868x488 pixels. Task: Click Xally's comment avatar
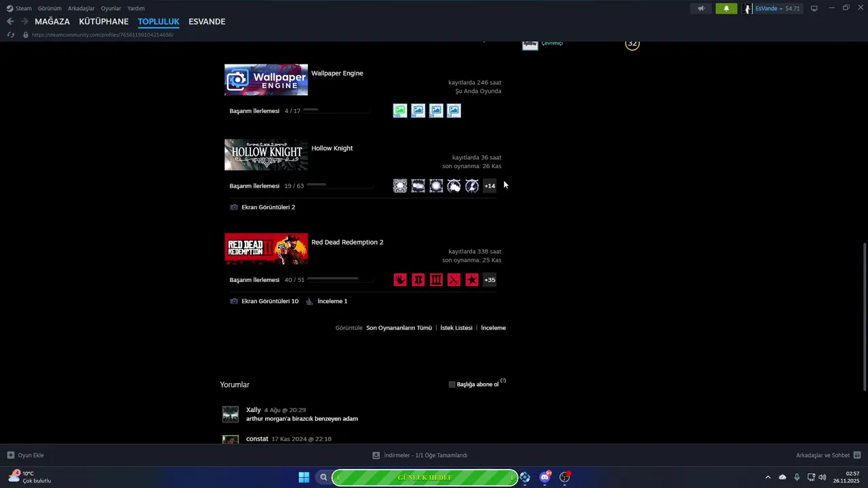tap(231, 414)
